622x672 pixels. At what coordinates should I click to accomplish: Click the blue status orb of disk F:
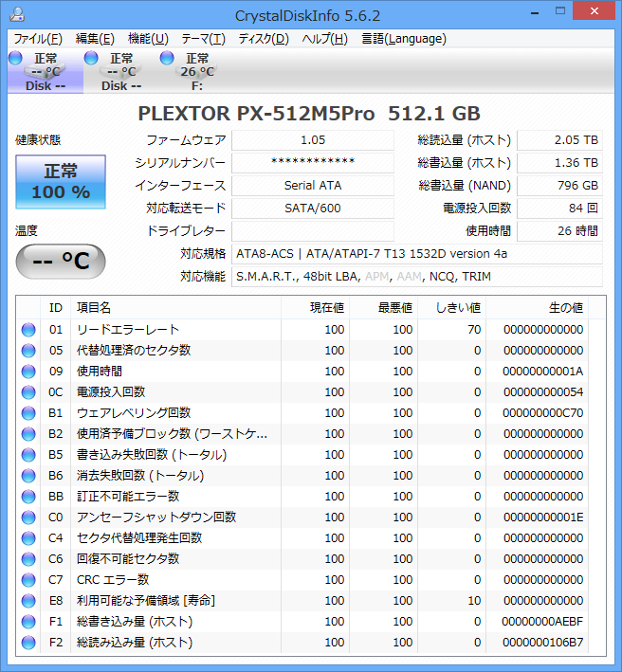167,58
